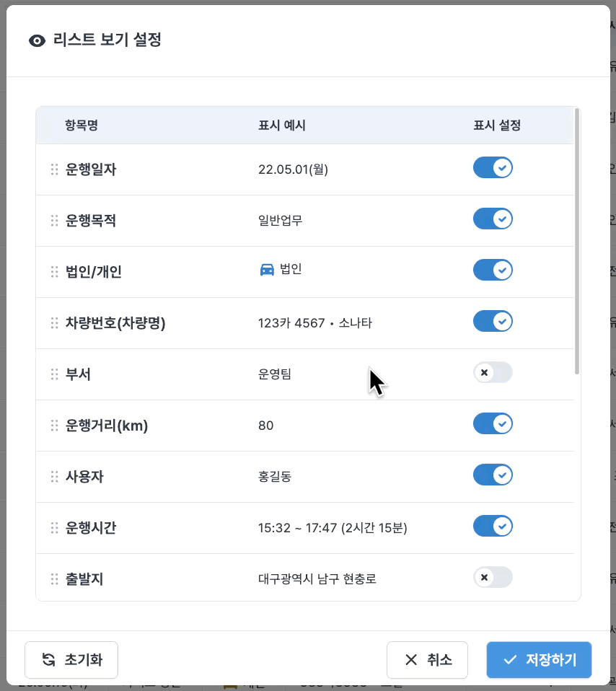
Task: Click the drag handle for 사용자 row
Action: [x=54, y=477]
